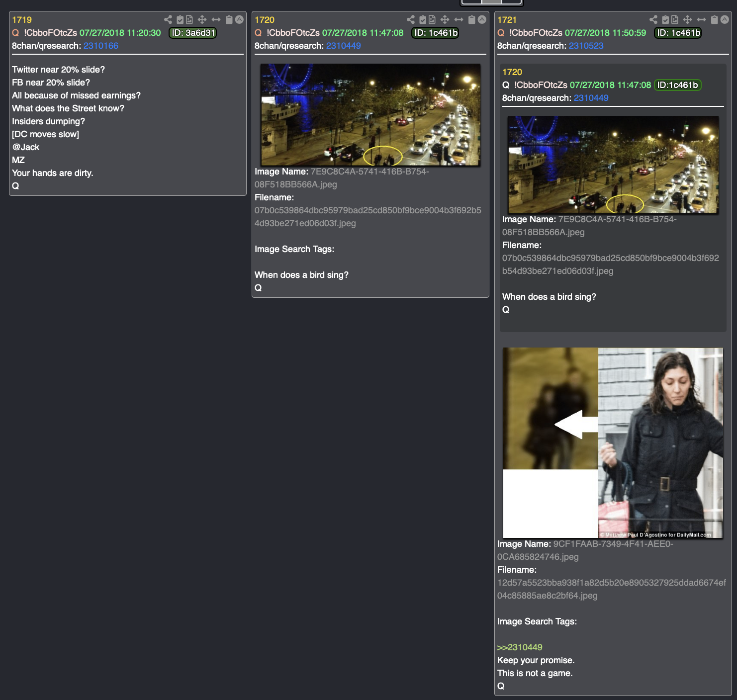Click the clipboard-check icon on post 1720
This screenshot has height=700, width=737.
(x=423, y=19)
